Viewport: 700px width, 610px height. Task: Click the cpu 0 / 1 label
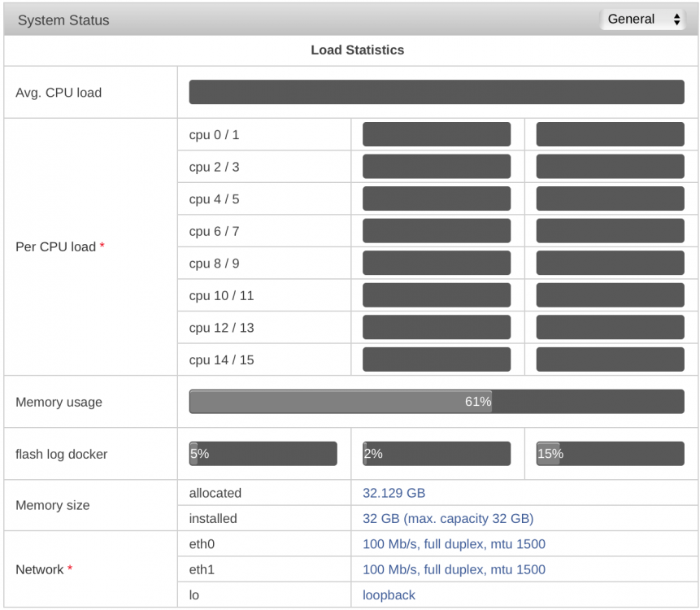tap(214, 134)
